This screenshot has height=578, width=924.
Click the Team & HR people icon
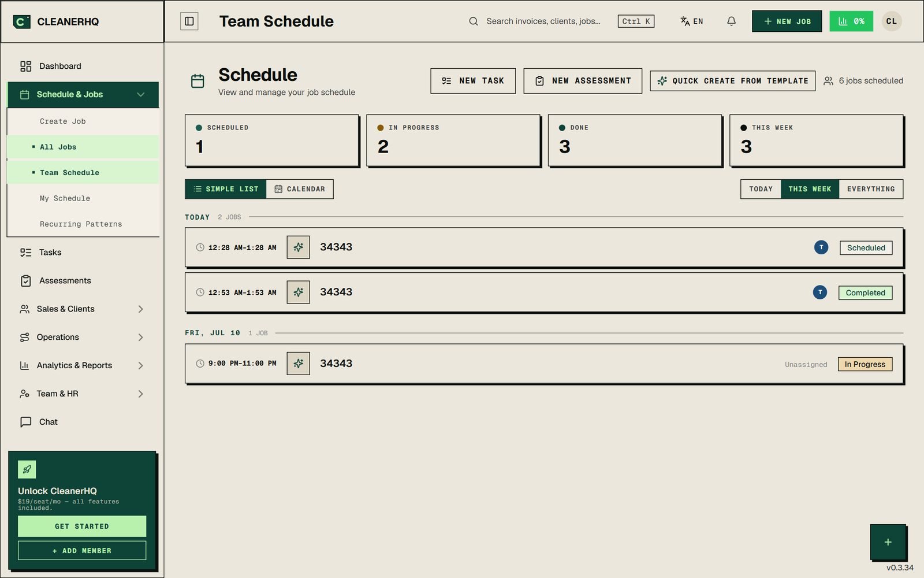pos(24,394)
